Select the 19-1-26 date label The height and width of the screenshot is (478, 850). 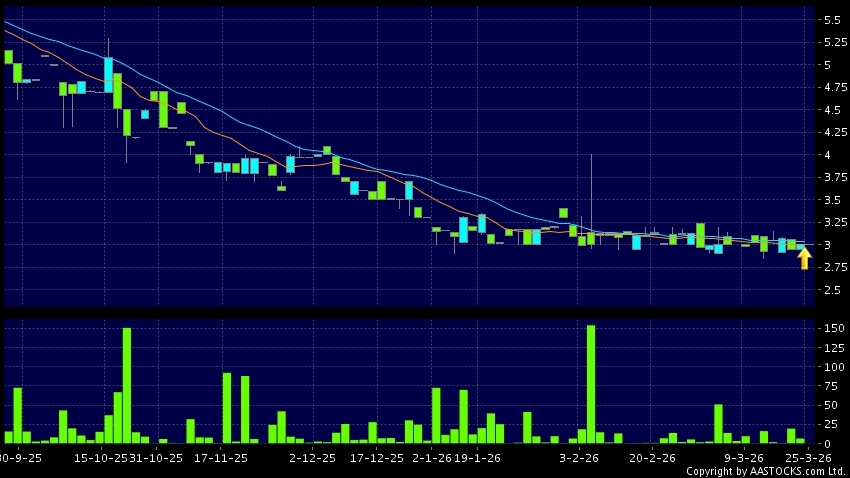477,457
